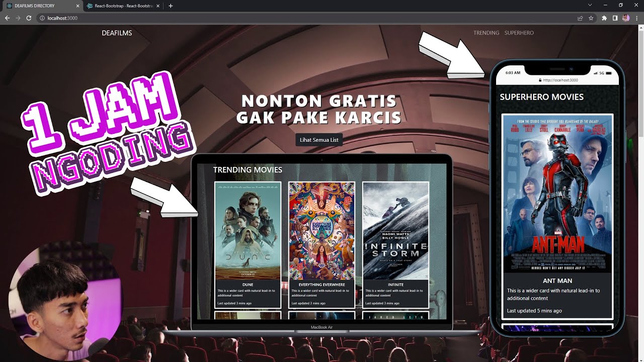Open the Chrome profile avatar

(x=626, y=18)
